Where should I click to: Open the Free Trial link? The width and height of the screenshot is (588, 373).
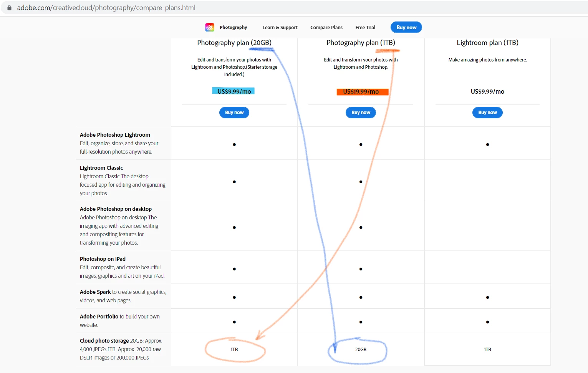[365, 28]
